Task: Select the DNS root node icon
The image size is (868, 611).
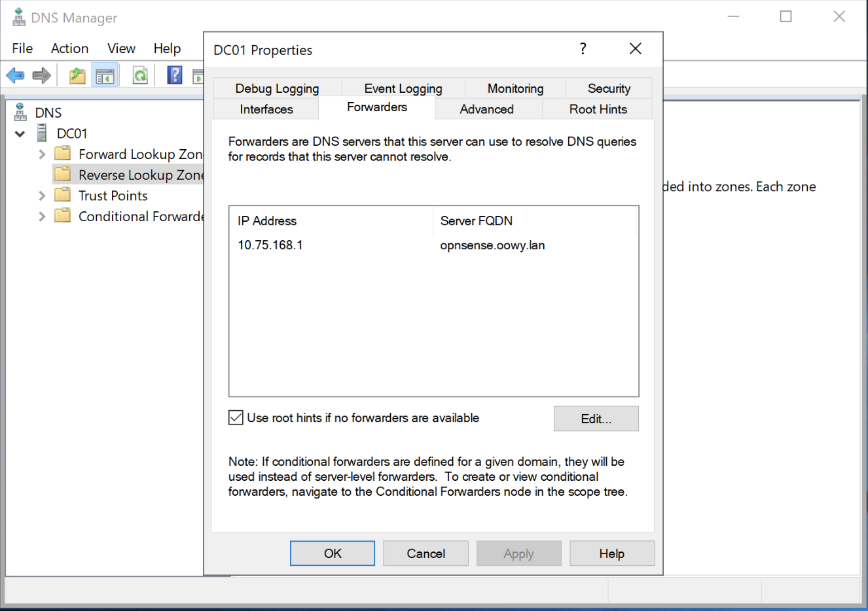Action: tap(21, 113)
